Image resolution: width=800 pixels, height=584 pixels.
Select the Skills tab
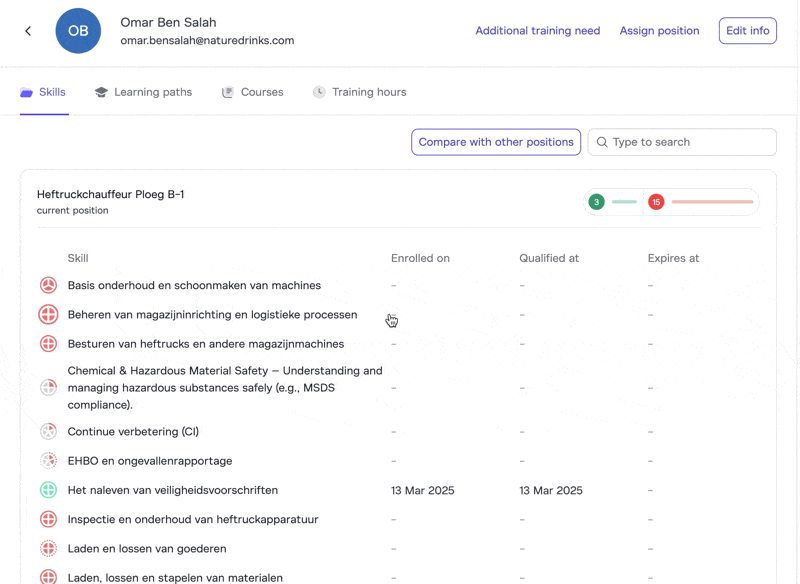click(x=43, y=92)
